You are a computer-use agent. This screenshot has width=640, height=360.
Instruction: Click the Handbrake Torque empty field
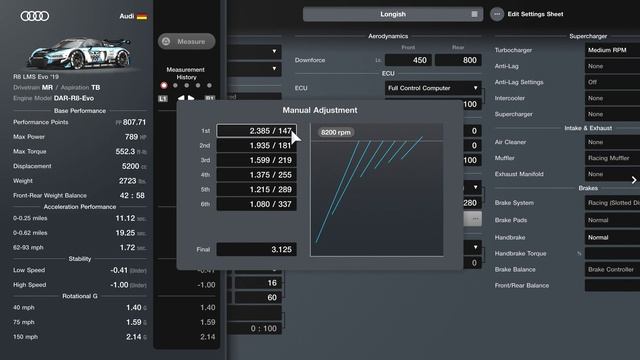pyautogui.click(x=612, y=253)
